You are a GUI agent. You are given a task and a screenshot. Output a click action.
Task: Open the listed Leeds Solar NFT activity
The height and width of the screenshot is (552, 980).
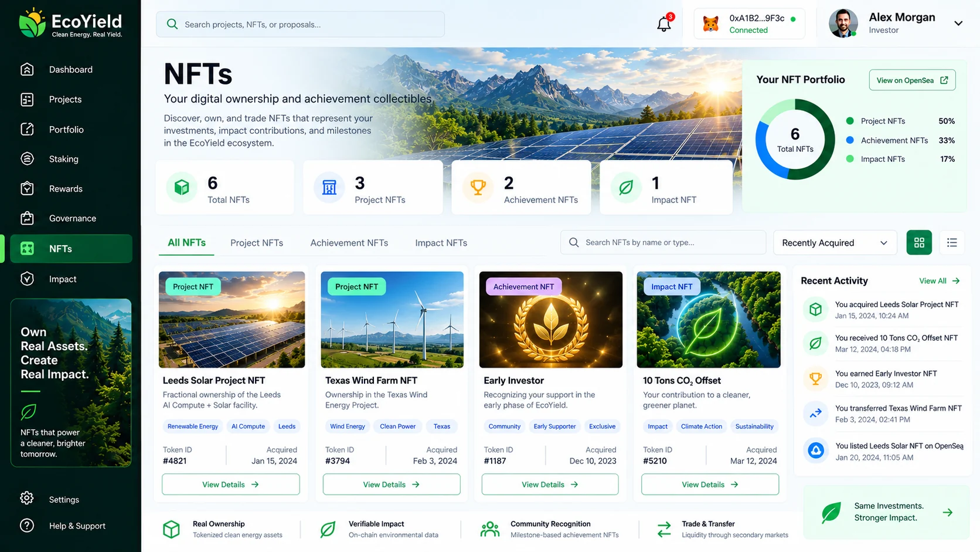[x=883, y=451]
